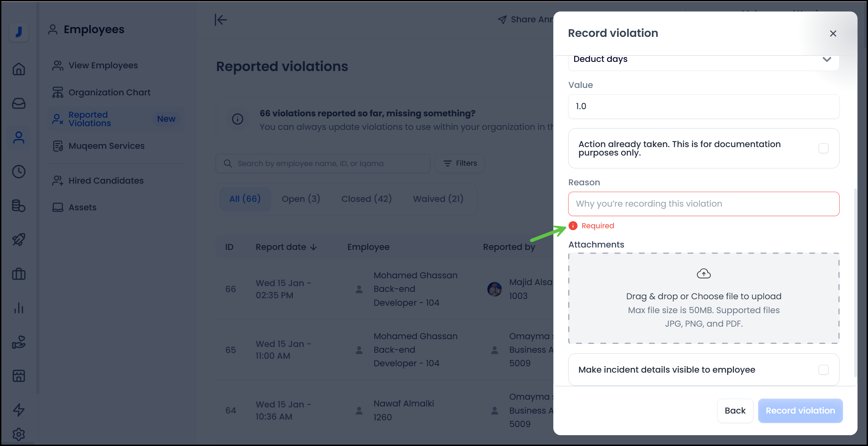Screen dimensions: 868x446
Task: Click the clock attendance sidebar icon
Action: [x=19, y=171]
